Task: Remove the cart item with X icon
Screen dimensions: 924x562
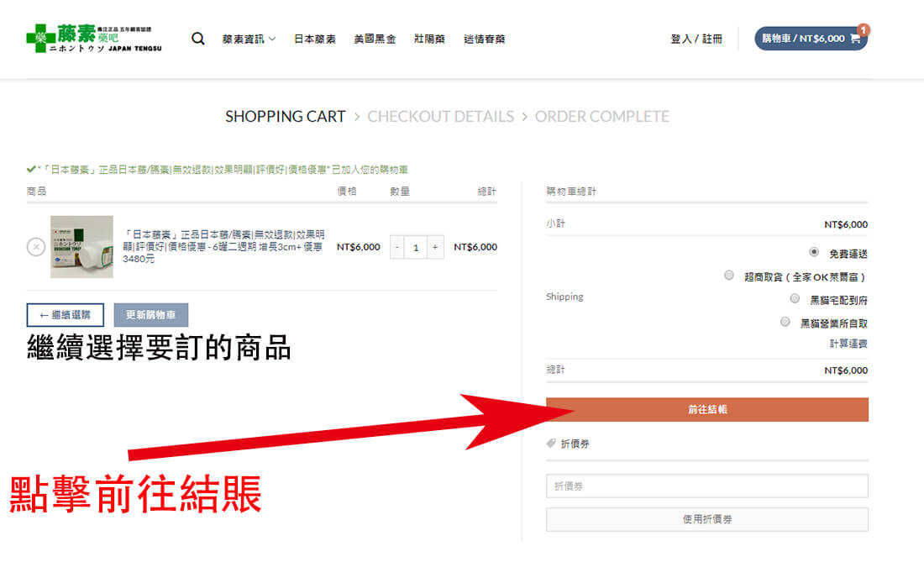Action: click(x=36, y=247)
